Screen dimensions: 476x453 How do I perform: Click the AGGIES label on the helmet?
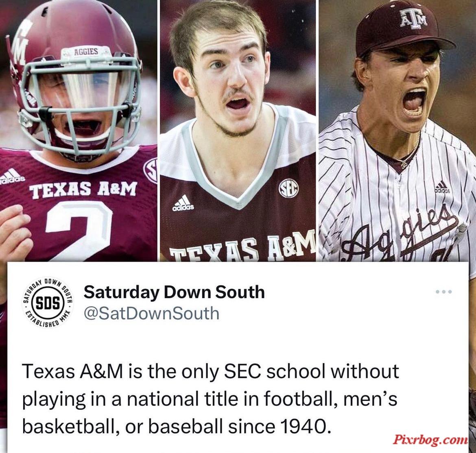coord(86,52)
